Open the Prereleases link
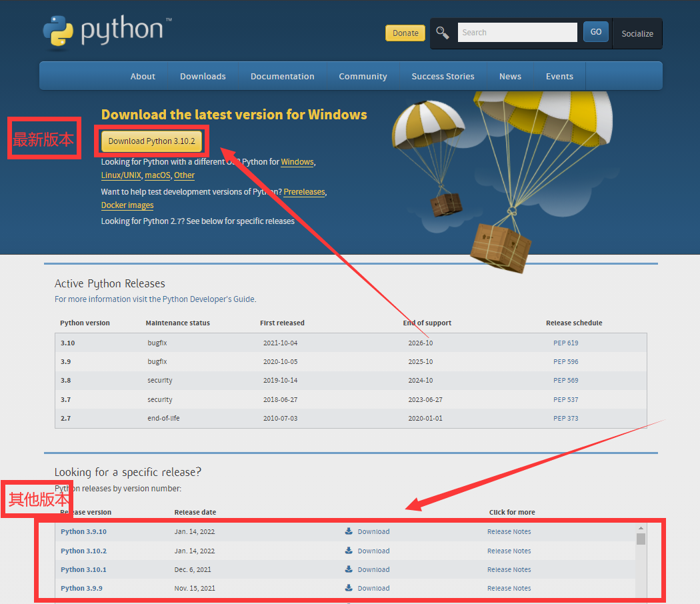700x604 pixels. click(305, 192)
